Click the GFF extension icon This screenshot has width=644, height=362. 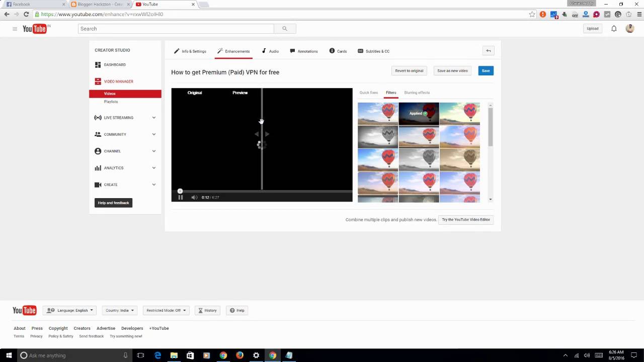click(x=575, y=14)
